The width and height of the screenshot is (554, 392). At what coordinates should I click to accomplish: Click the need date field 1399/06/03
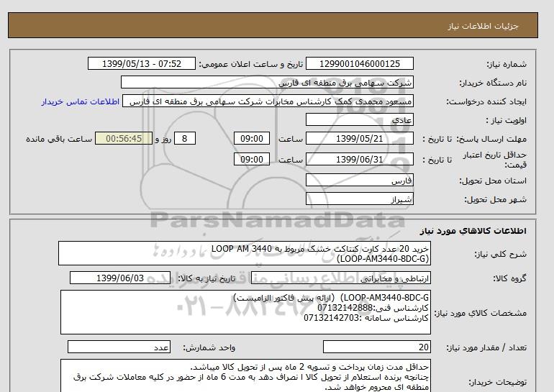(x=120, y=278)
